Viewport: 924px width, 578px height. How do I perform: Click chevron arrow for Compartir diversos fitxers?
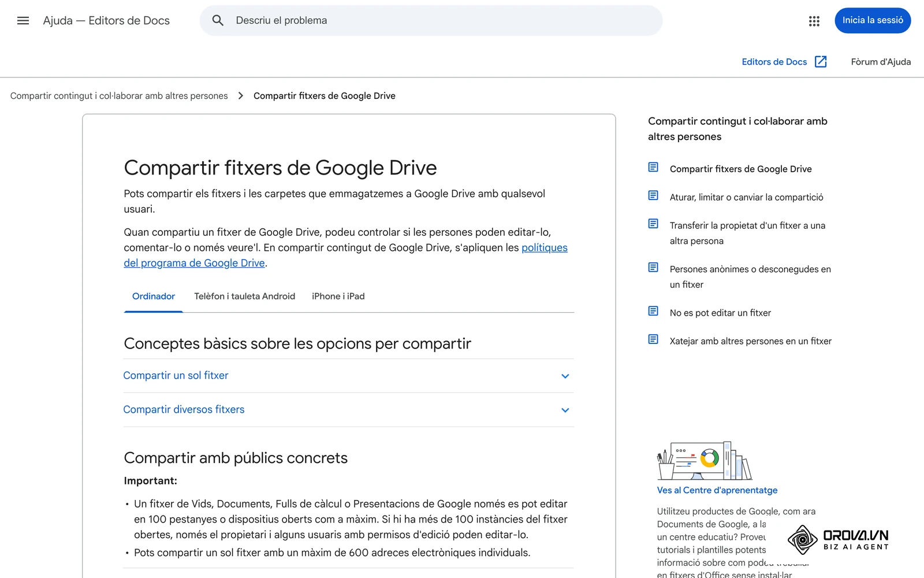[565, 410]
